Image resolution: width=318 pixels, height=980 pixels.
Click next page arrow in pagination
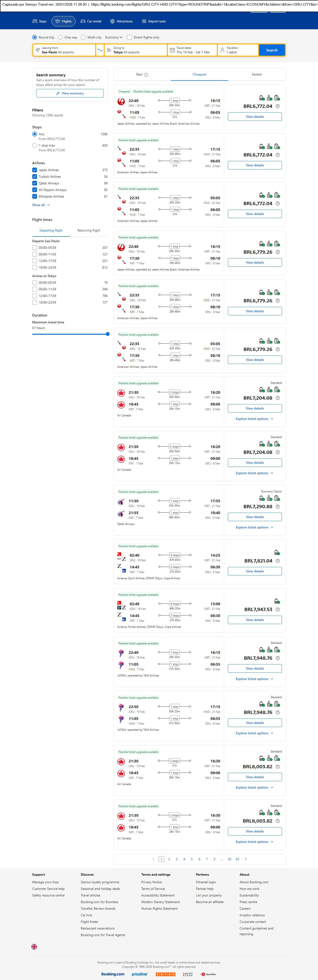pyautogui.click(x=246, y=859)
